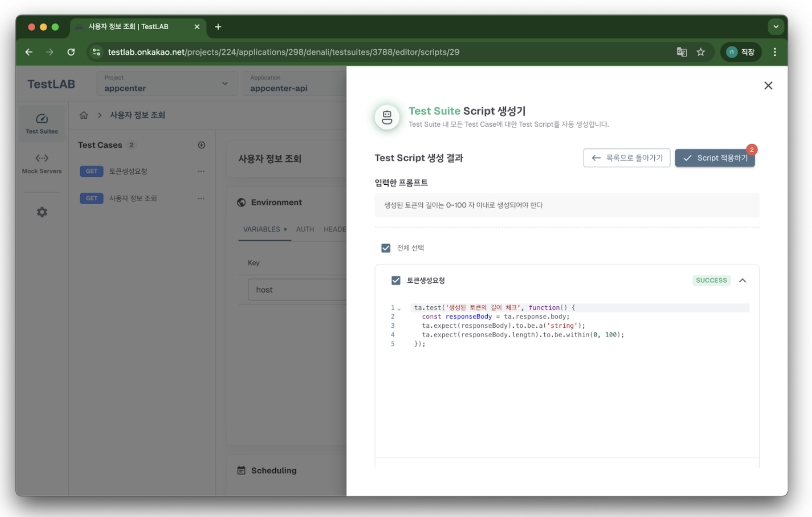Uncheck the 토큰생성요청 script checkbox

click(396, 280)
